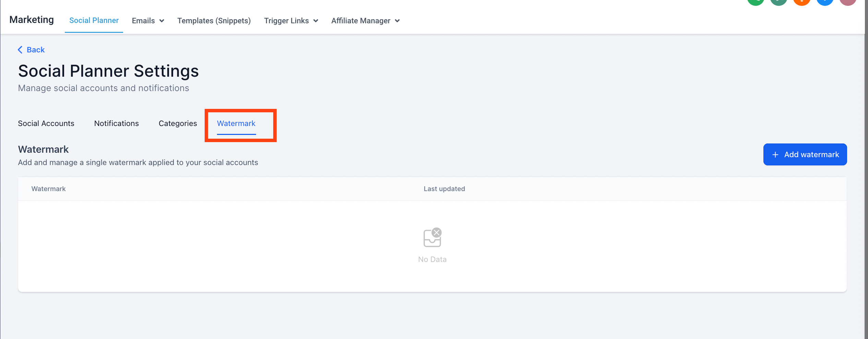Screen dimensions: 868x339
Task: Switch to the Social Accounts tab
Action: point(46,123)
